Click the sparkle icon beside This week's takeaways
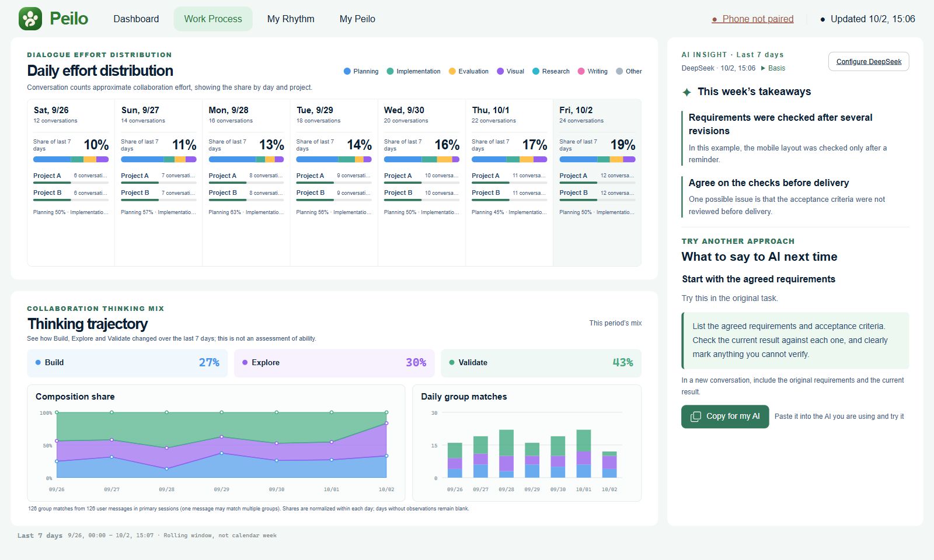 pos(687,92)
